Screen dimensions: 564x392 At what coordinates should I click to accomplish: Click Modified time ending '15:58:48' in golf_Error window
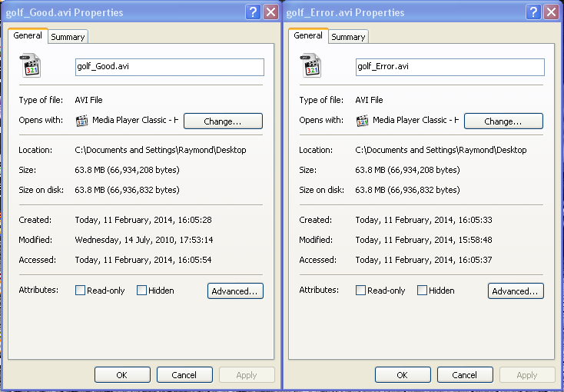click(x=423, y=240)
